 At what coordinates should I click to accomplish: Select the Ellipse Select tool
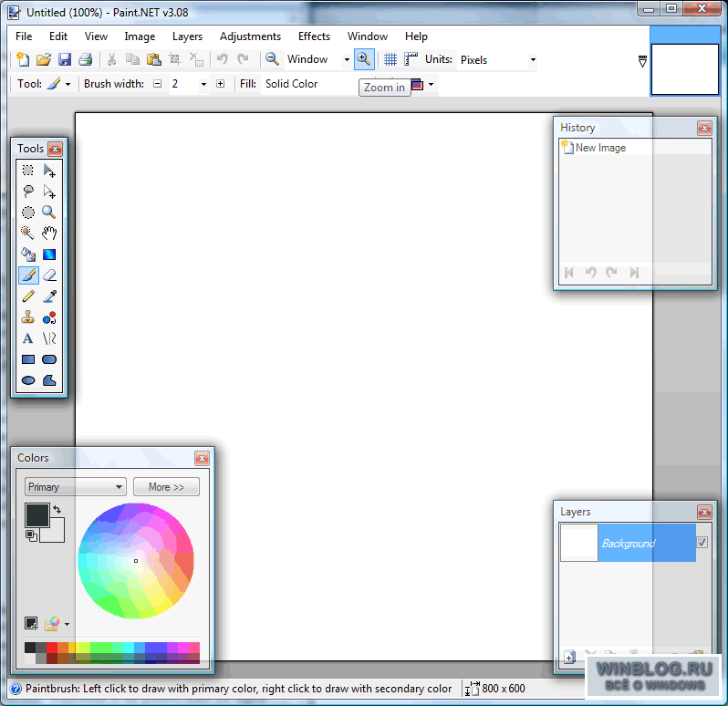[x=28, y=213]
